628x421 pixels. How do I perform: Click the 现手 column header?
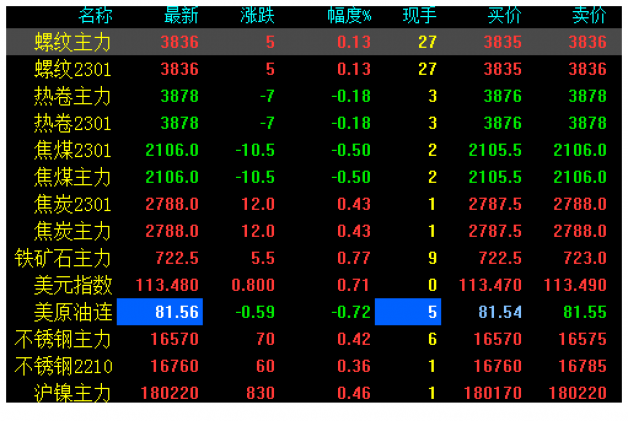coord(420,15)
